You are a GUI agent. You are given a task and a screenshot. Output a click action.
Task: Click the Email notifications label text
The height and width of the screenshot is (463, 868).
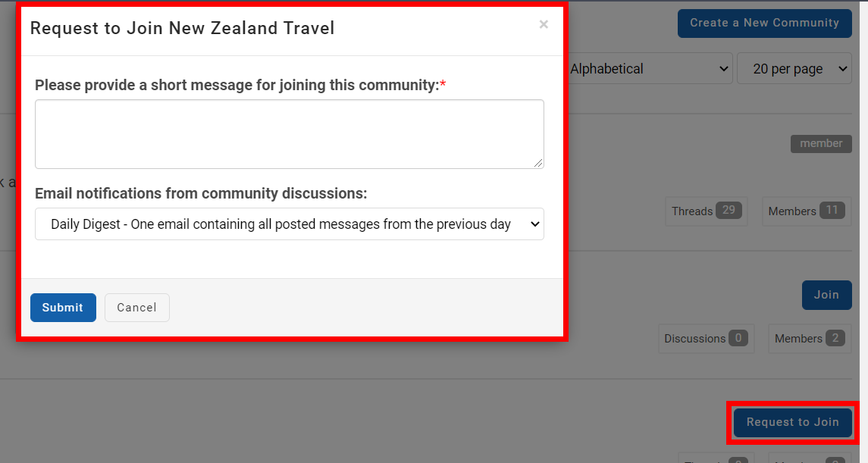[201, 194]
